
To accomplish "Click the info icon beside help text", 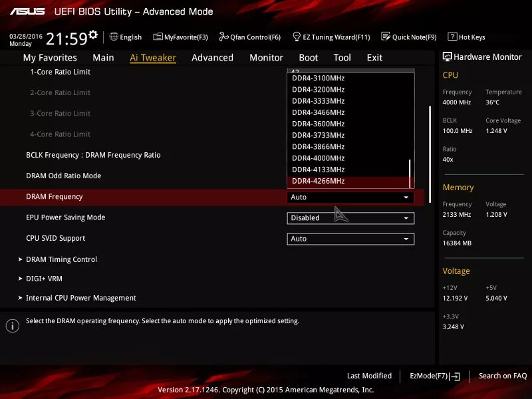I will [x=13, y=326].
